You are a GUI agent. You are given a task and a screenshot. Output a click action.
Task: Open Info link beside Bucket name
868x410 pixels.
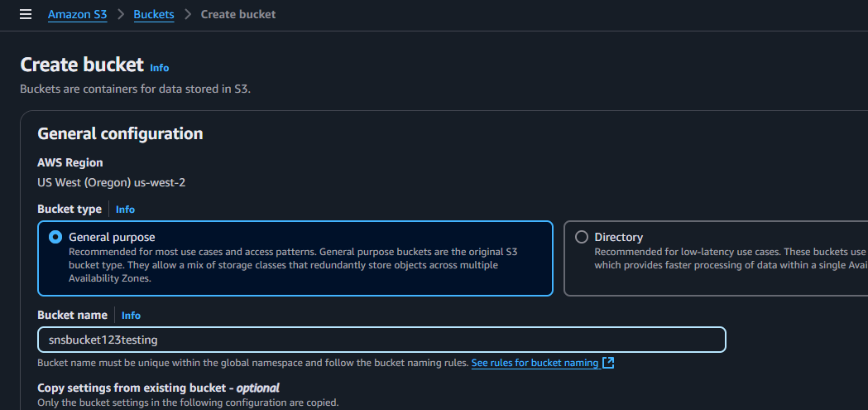click(x=131, y=316)
